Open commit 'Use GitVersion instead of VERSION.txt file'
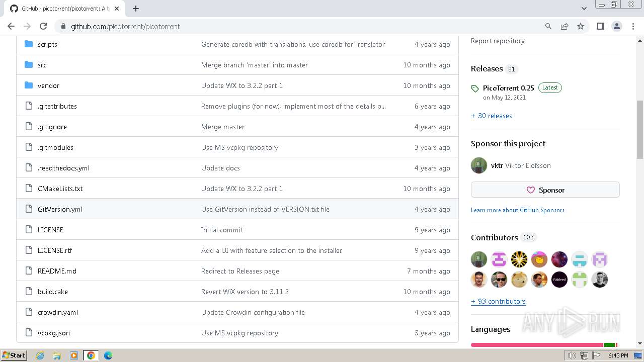The height and width of the screenshot is (362, 644). point(265,209)
